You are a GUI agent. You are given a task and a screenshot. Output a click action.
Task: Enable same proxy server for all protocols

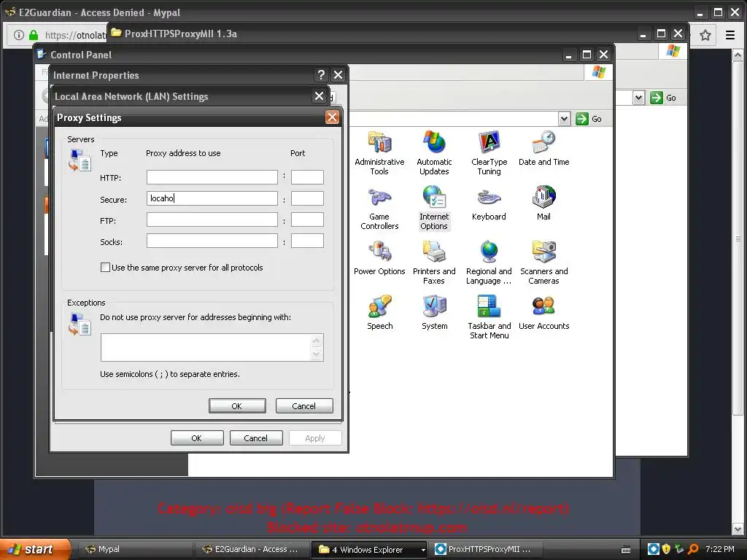click(105, 268)
